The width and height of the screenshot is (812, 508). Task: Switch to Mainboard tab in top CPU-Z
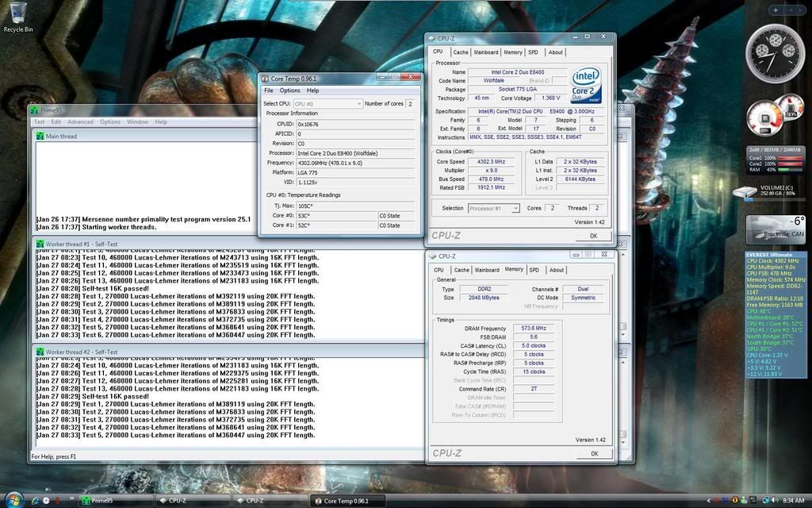click(x=486, y=52)
